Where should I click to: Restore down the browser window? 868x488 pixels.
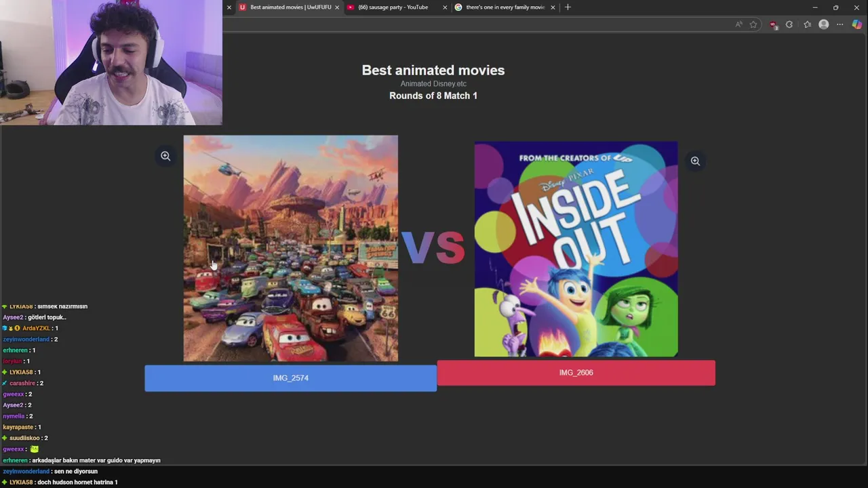pos(835,7)
